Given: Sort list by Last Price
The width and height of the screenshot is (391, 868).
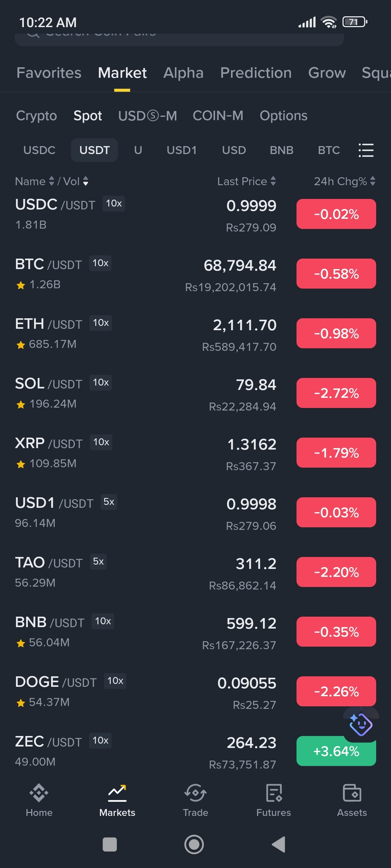Looking at the screenshot, I should point(247,181).
